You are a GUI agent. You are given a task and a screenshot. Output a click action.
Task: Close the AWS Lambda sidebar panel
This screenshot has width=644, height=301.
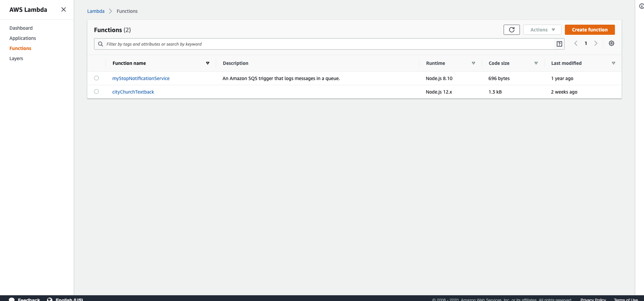(x=63, y=9)
